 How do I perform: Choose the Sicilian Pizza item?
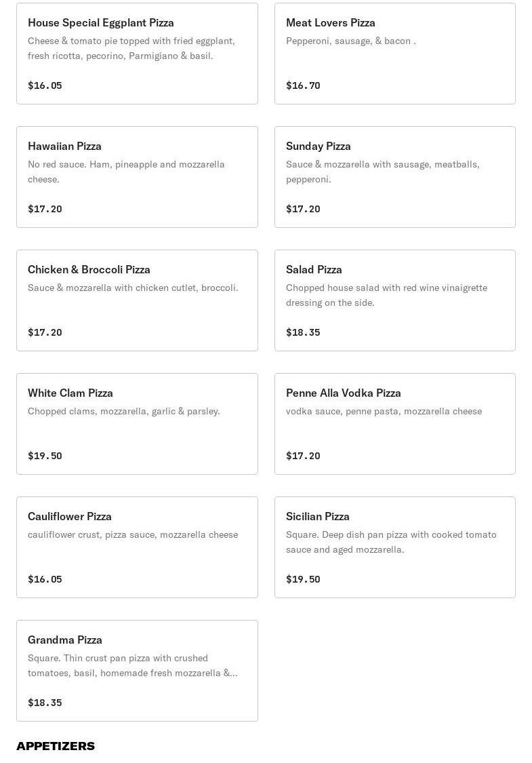click(x=394, y=547)
